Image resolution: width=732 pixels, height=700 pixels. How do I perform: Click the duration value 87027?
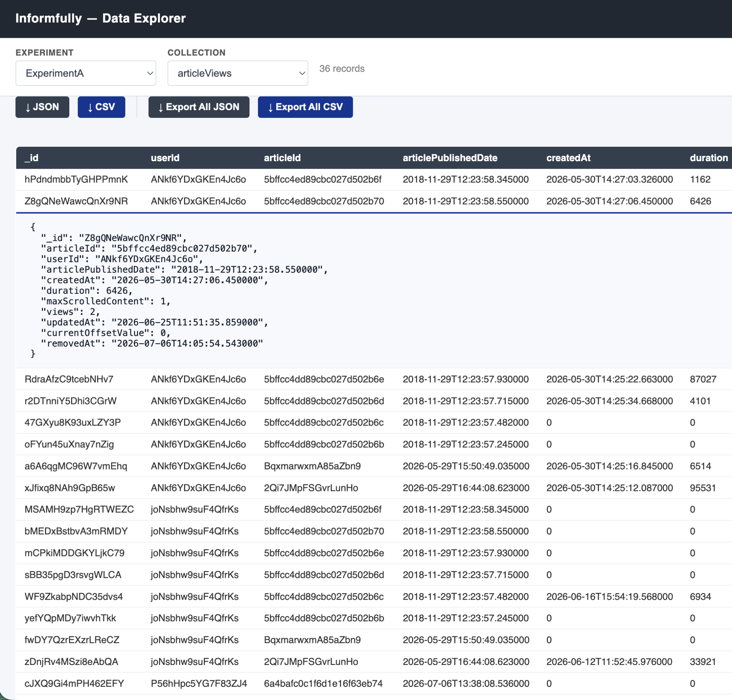click(x=703, y=379)
